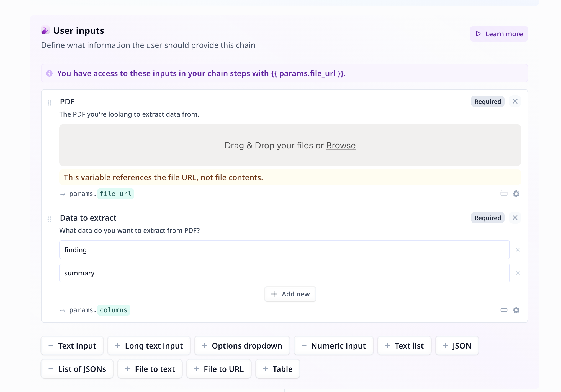Add a Table input
This screenshot has height=392, width=561.
[278, 369]
